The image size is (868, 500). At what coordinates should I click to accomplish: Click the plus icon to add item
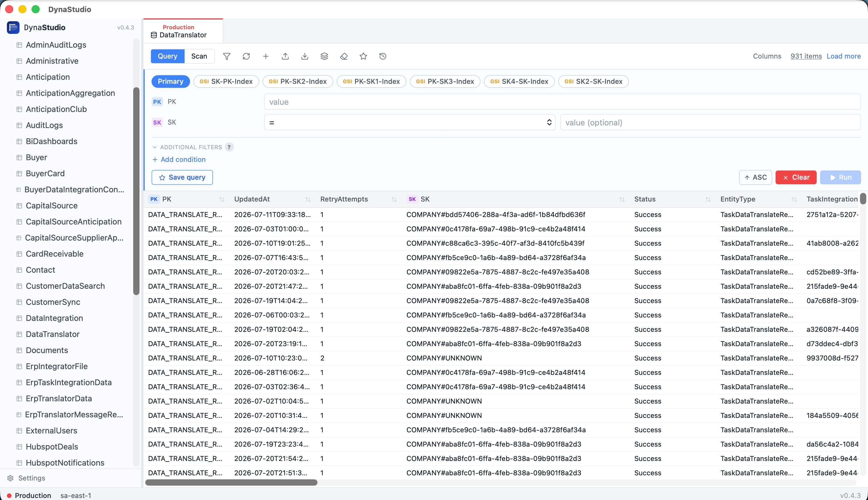point(266,56)
